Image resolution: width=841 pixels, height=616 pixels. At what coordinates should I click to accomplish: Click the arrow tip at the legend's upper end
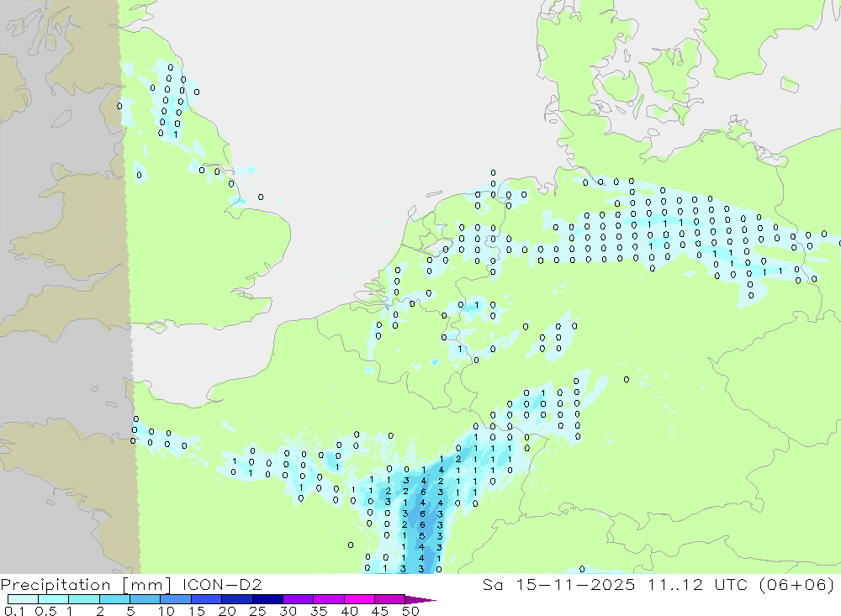(x=420, y=600)
